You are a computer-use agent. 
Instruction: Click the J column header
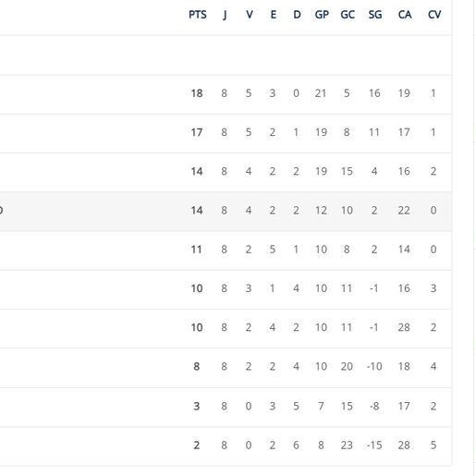coord(225,15)
